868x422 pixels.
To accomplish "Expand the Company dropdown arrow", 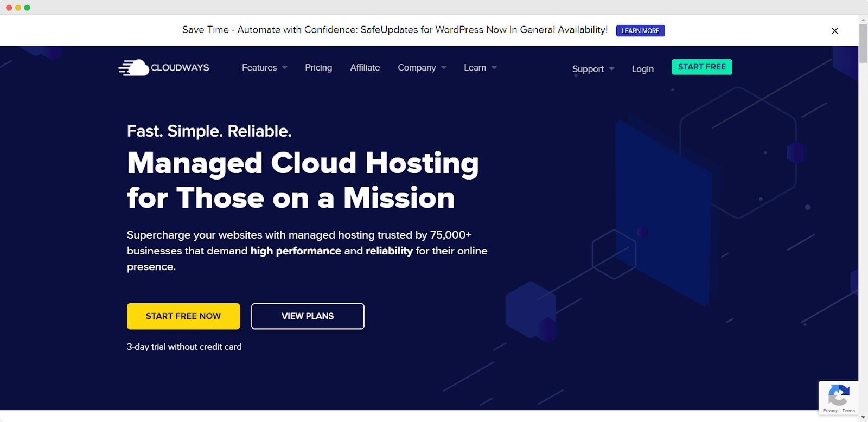I will click(444, 68).
